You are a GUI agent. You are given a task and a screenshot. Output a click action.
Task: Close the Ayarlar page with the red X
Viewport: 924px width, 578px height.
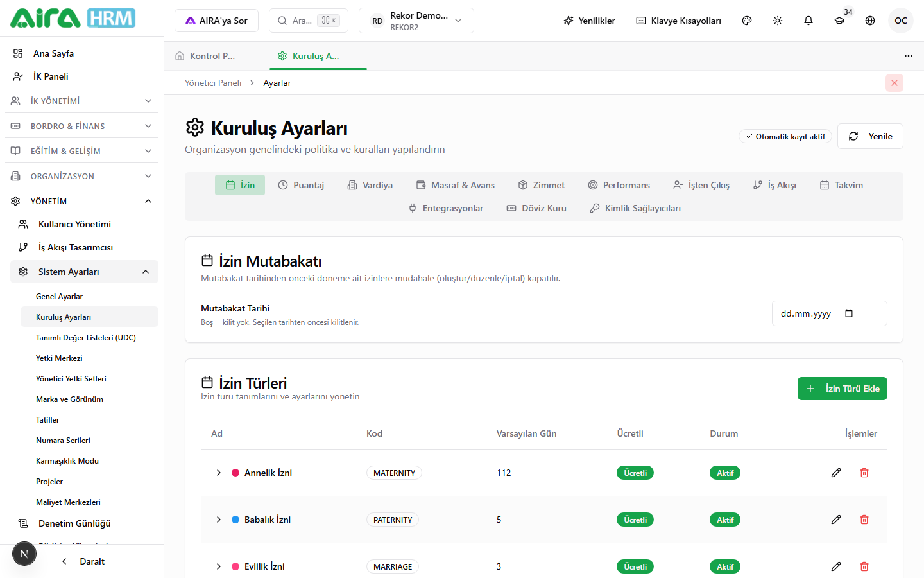pyautogui.click(x=894, y=83)
